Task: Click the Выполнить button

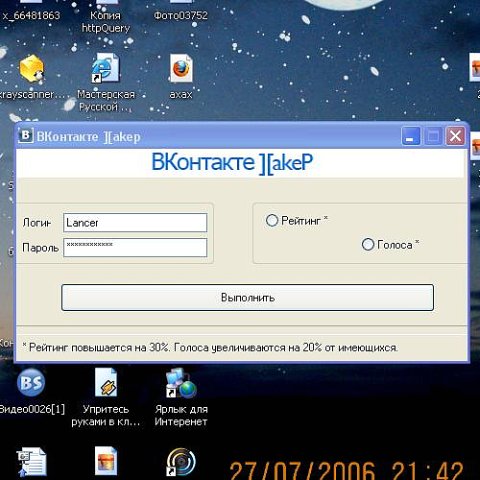Action: tap(248, 297)
